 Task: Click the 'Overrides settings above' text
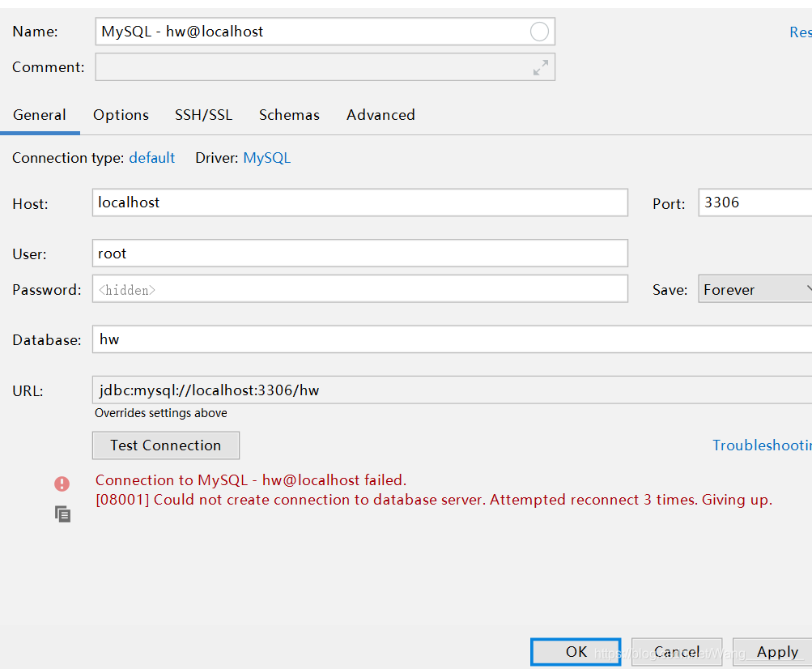pos(161,413)
